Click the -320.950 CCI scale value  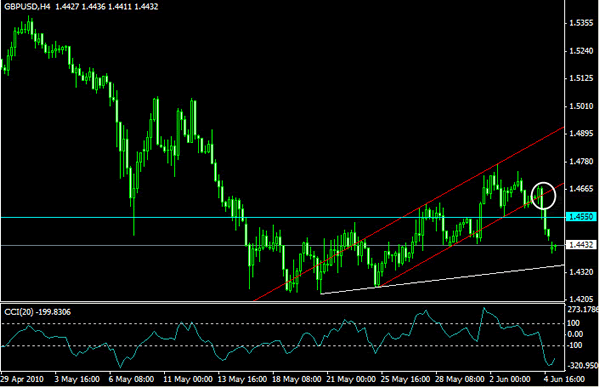tap(583, 366)
